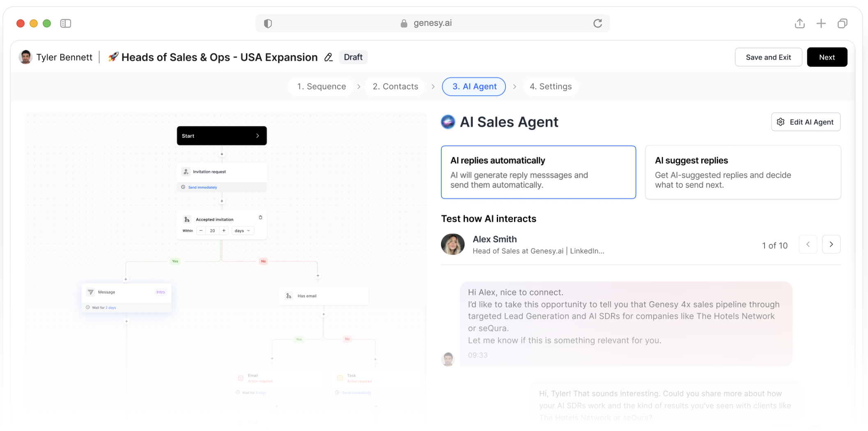Go to next test contact with right chevron
This screenshot has width=868, height=431.
pos(831,245)
